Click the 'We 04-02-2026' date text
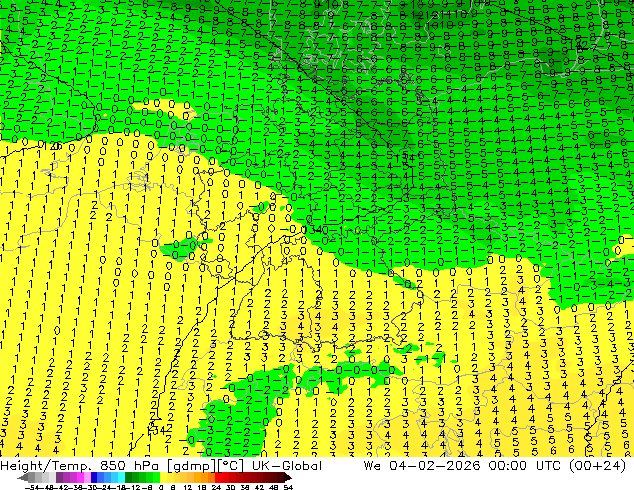The image size is (634, 490). (x=422, y=466)
